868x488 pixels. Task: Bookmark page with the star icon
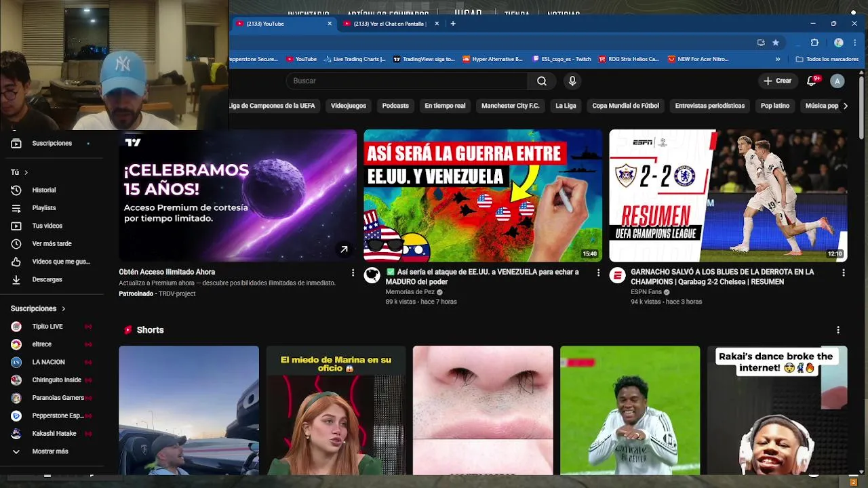776,43
